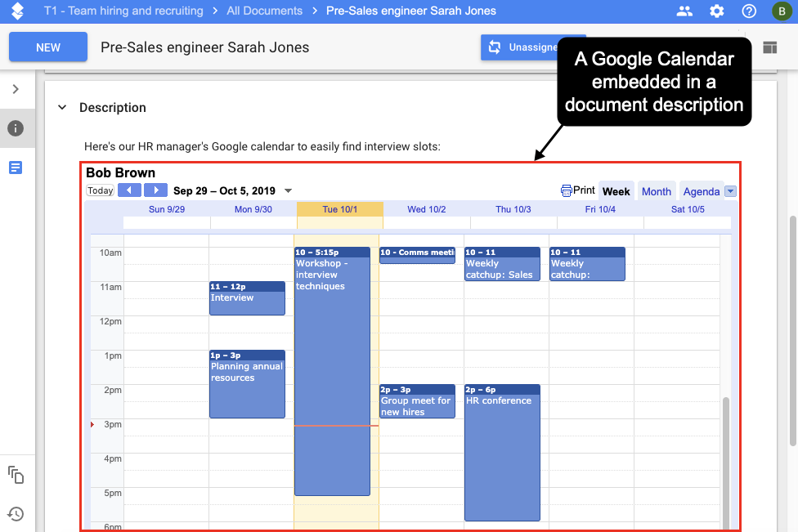Open the calendar options dropdown next to Agenda

click(x=730, y=191)
